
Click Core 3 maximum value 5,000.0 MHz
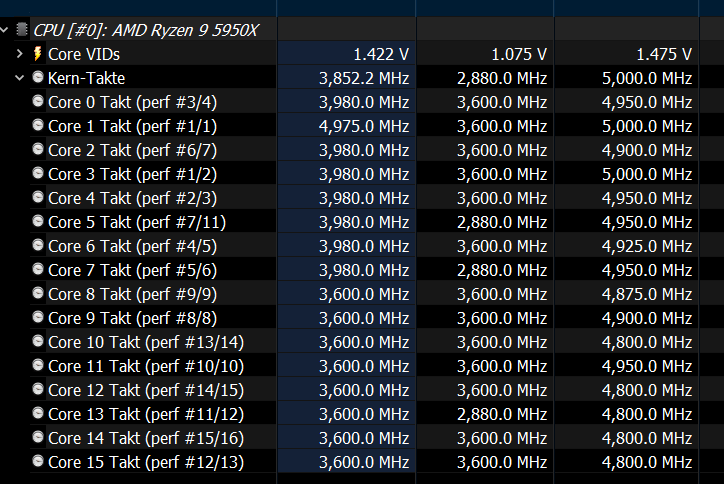coord(647,174)
